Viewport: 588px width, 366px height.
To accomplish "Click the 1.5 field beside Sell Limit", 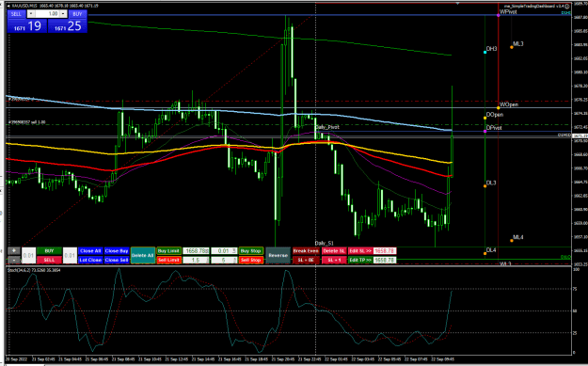I will pyautogui.click(x=196, y=260).
